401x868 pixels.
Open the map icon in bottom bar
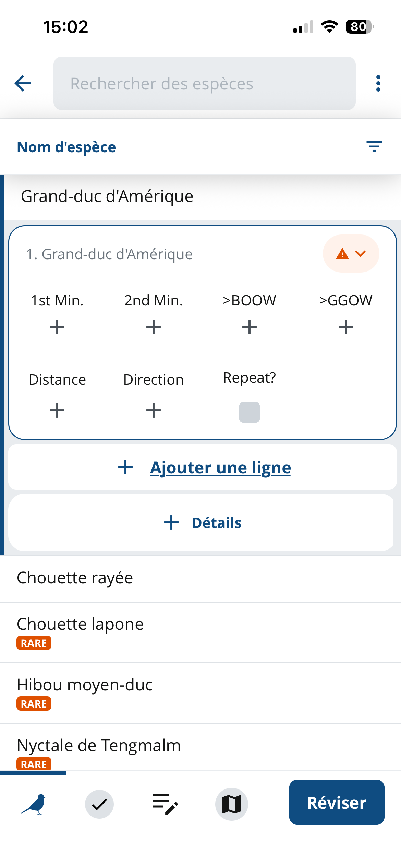pos(231,804)
